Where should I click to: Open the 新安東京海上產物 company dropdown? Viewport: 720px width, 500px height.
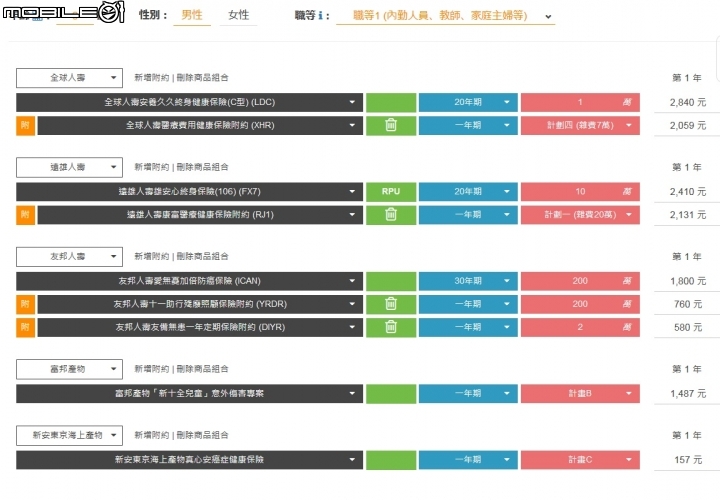(x=69, y=435)
